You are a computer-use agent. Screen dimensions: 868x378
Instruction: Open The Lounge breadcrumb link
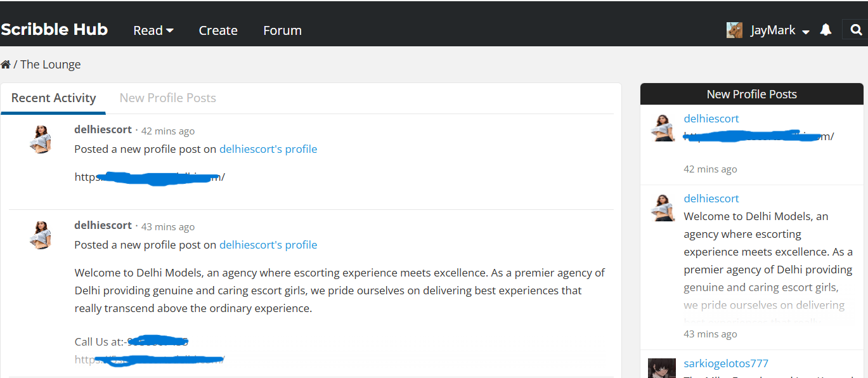[x=51, y=65]
